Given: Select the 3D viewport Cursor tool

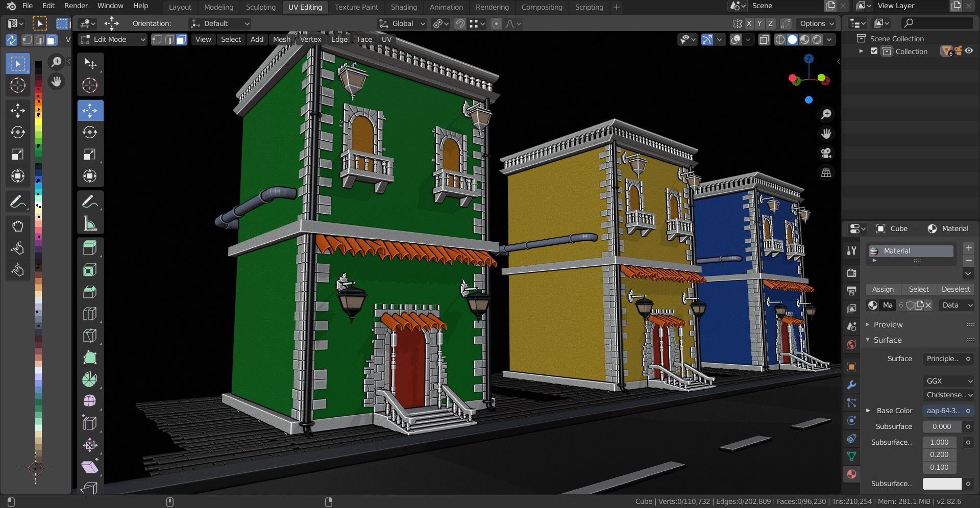Looking at the screenshot, I should 90,85.
